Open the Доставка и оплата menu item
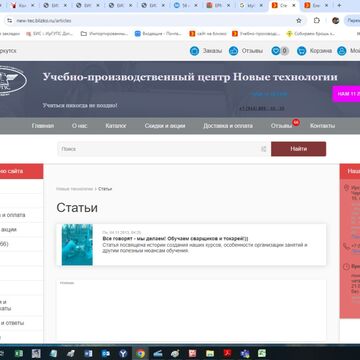The height and width of the screenshot is (360, 360). click(228, 126)
